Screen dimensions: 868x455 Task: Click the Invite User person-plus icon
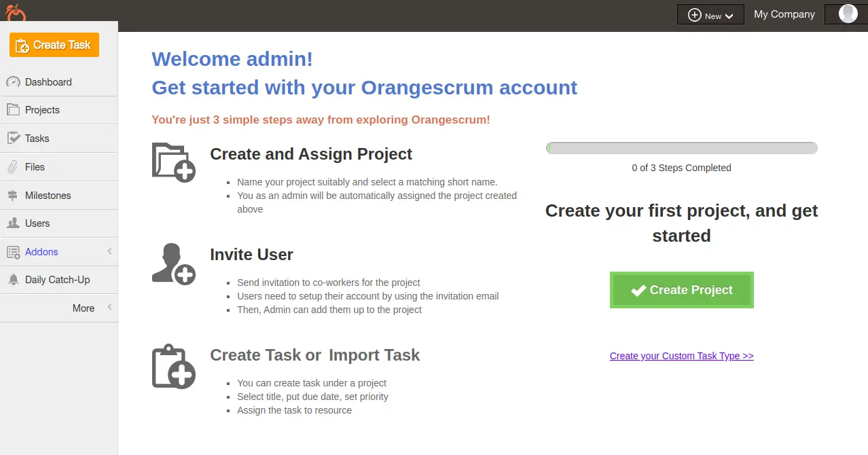coord(173,263)
